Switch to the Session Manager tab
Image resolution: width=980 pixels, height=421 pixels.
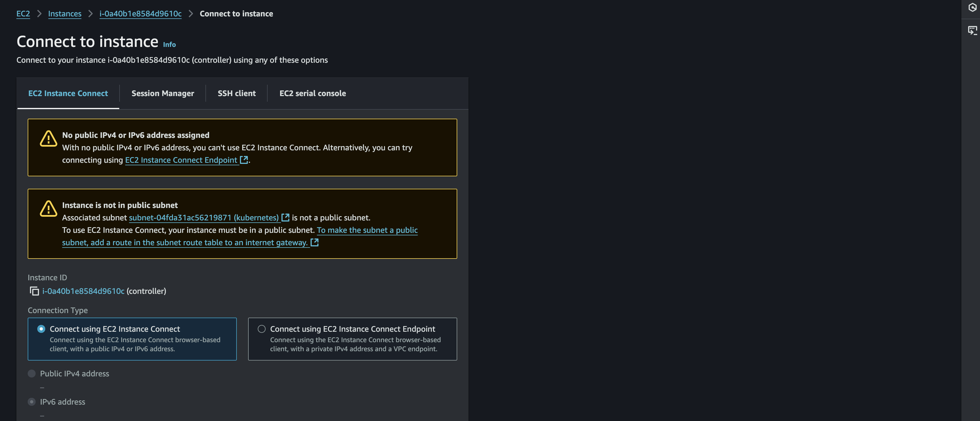tap(163, 93)
